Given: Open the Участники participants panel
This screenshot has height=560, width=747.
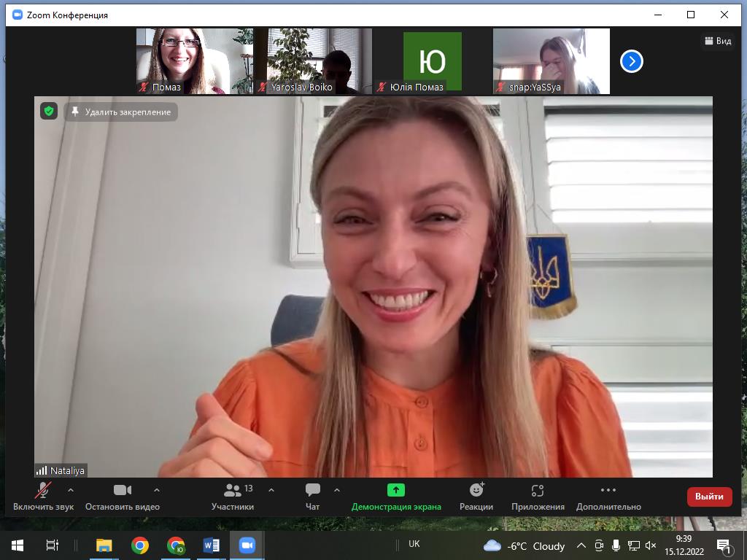Looking at the screenshot, I should (233, 497).
